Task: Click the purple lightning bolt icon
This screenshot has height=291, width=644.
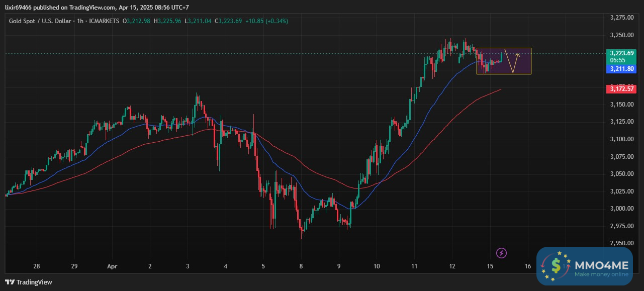Action: pos(501,252)
